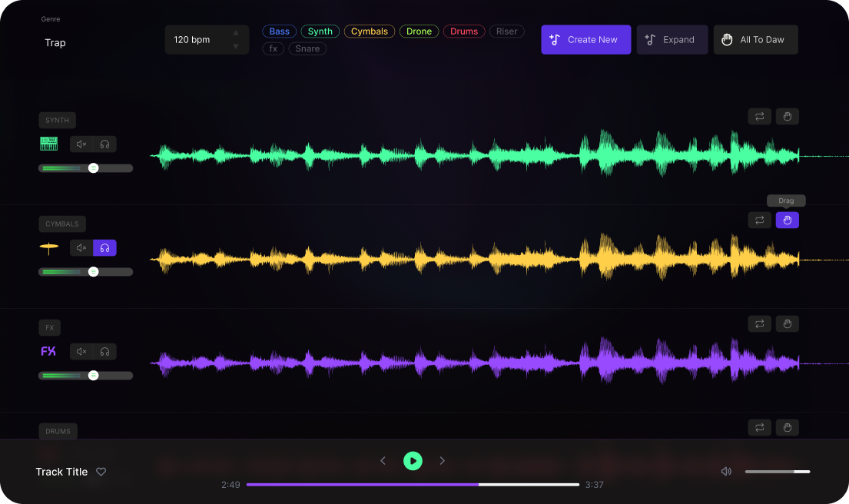849x504 pixels.
Task: Mute the FX track
Action: (81, 351)
